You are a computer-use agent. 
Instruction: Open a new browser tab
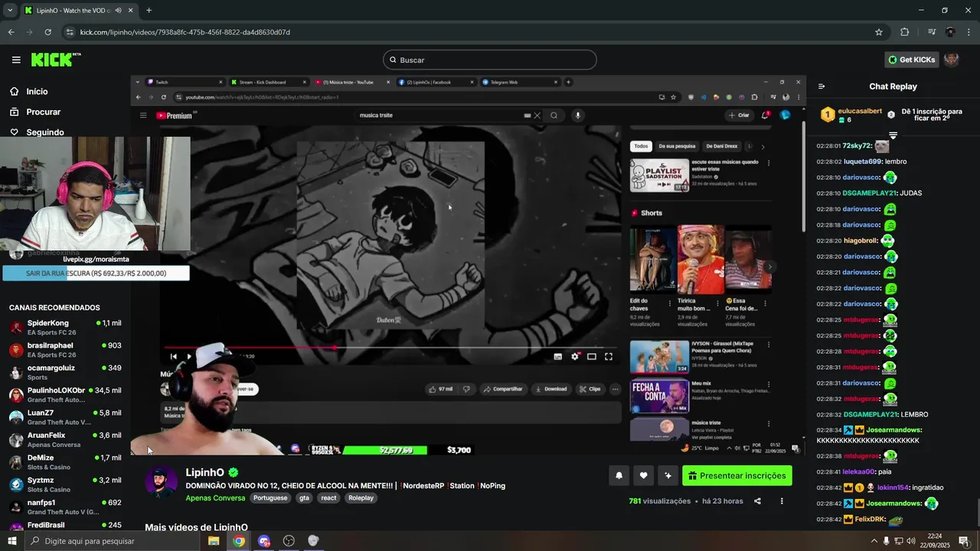(149, 10)
